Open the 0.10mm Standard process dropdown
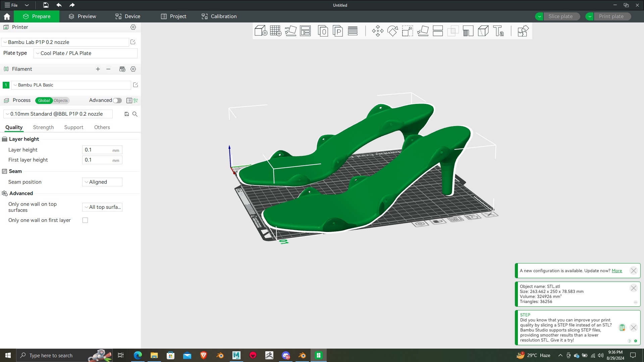The width and height of the screenshot is (644, 362). tap(58, 114)
